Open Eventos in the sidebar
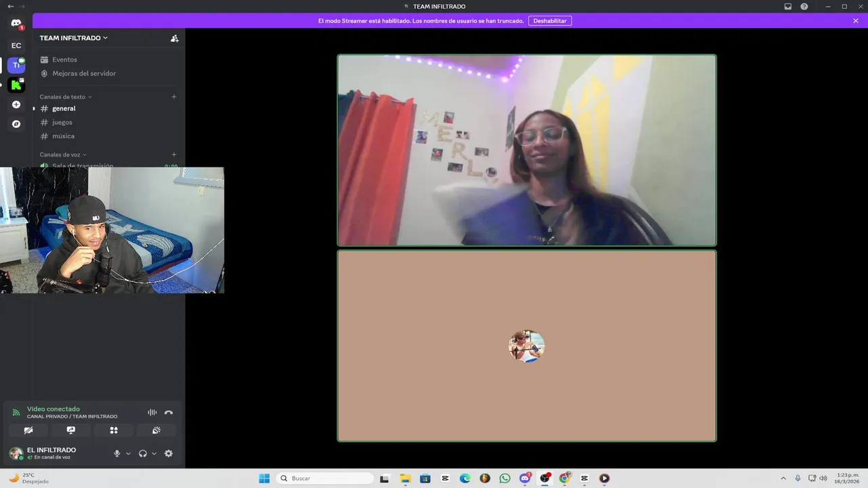Viewport: 868px width, 488px height. 64,60
